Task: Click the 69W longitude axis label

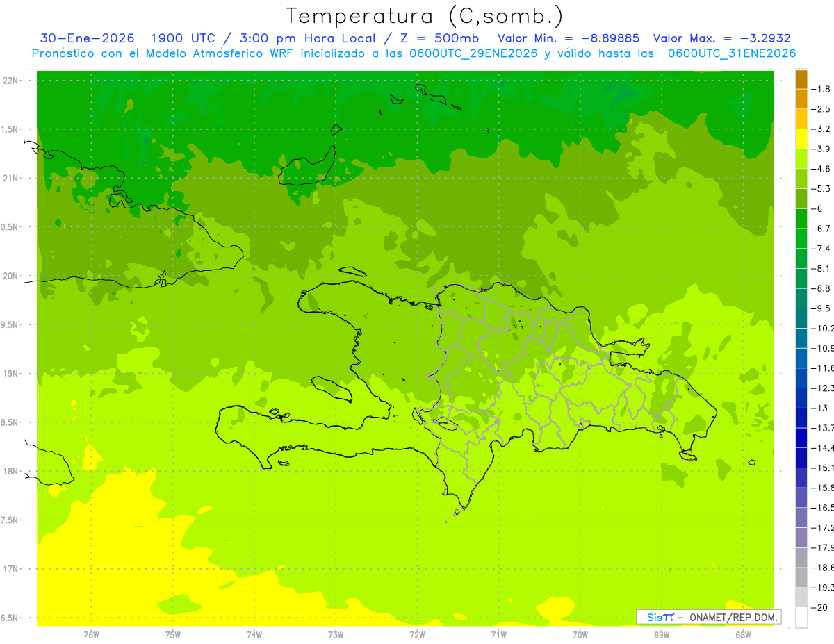Action: pos(662,635)
